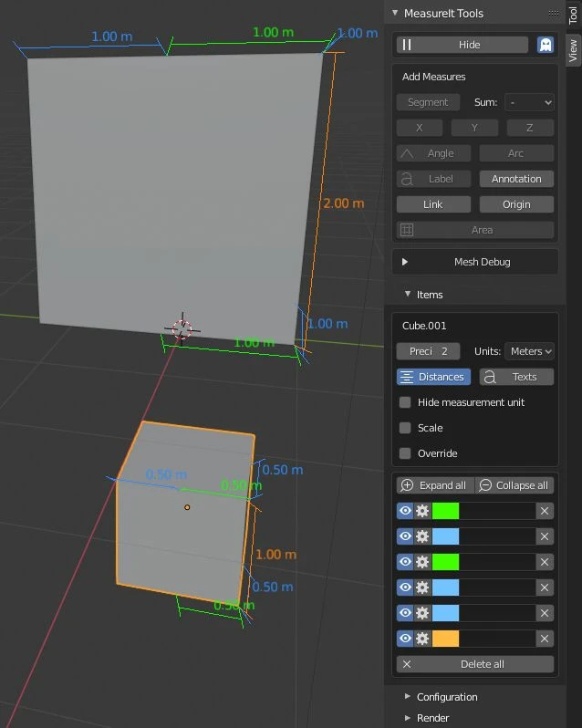Click the Annotation button
The height and width of the screenshot is (728, 582).
coord(516,179)
